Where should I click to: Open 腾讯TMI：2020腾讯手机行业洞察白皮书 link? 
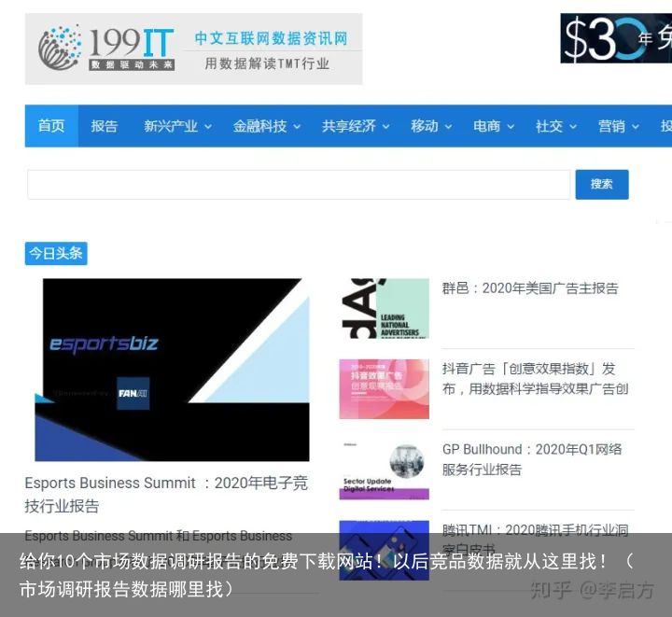click(536, 540)
